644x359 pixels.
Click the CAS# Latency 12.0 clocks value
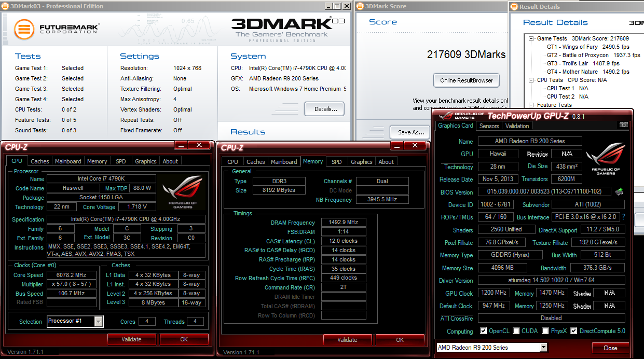click(x=344, y=241)
